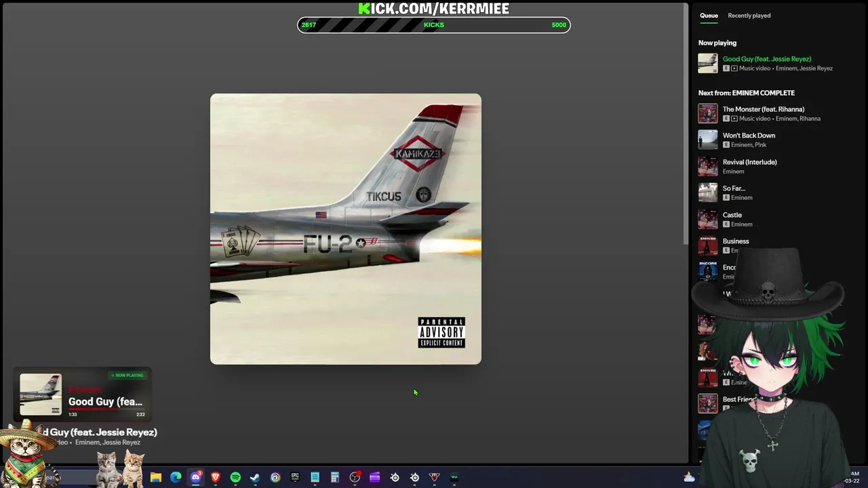Click the Good Guy (fea... title in the widget
Image resolution: width=868 pixels, height=488 pixels.
coord(105,402)
